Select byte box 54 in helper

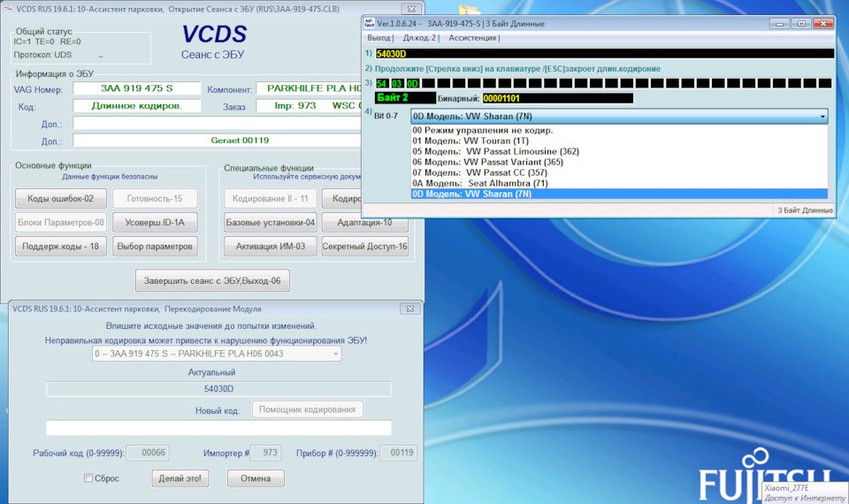point(382,83)
